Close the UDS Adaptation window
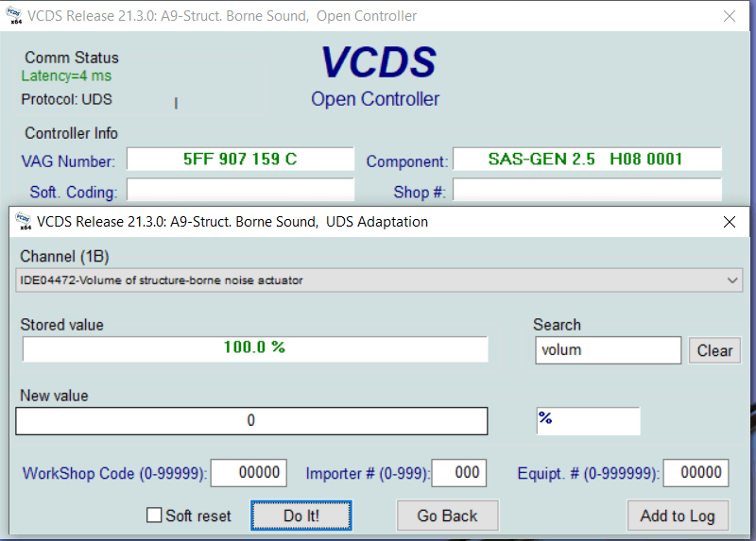Screen dimensions: 756x541 pyautogui.click(x=730, y=222)
